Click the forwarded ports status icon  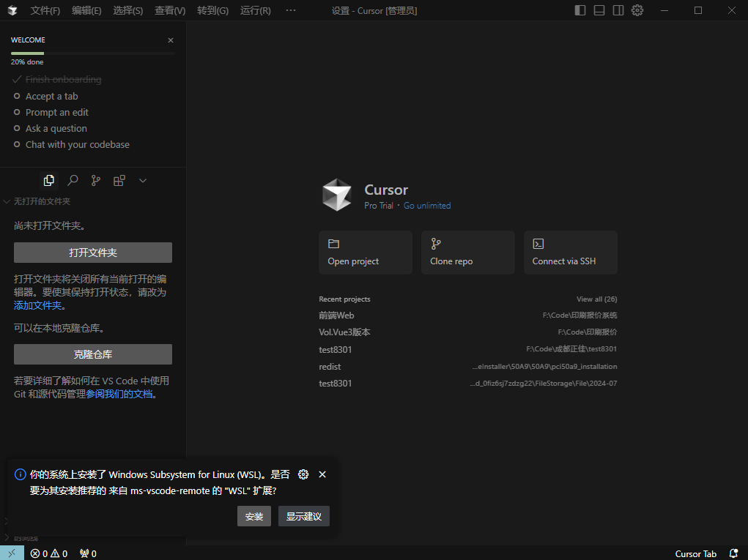(88, 554)
